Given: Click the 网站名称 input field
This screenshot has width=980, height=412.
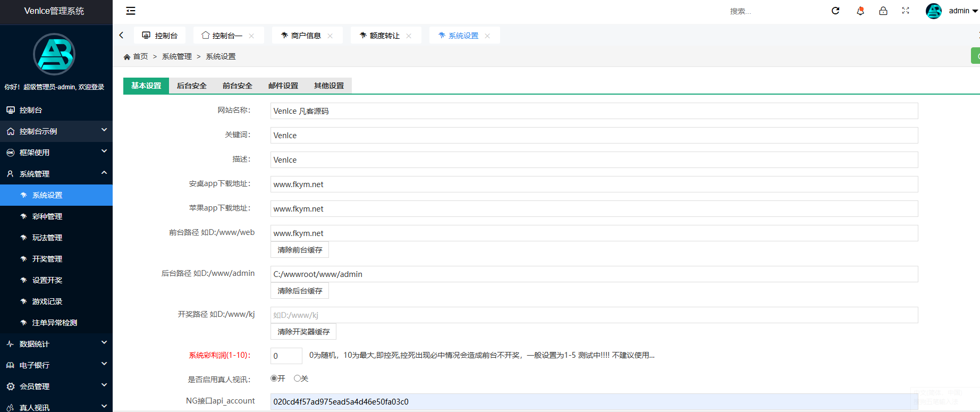Looking at the screenshot, I should 594,111.
